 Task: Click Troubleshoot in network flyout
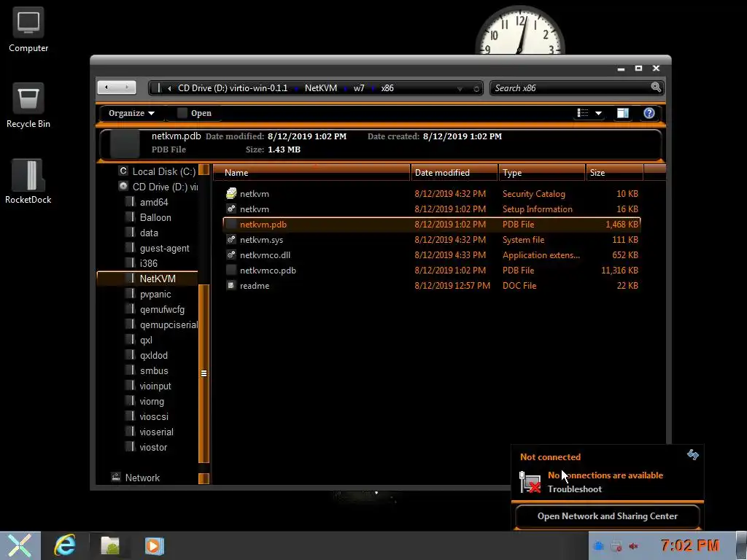[x=575, y=489]
